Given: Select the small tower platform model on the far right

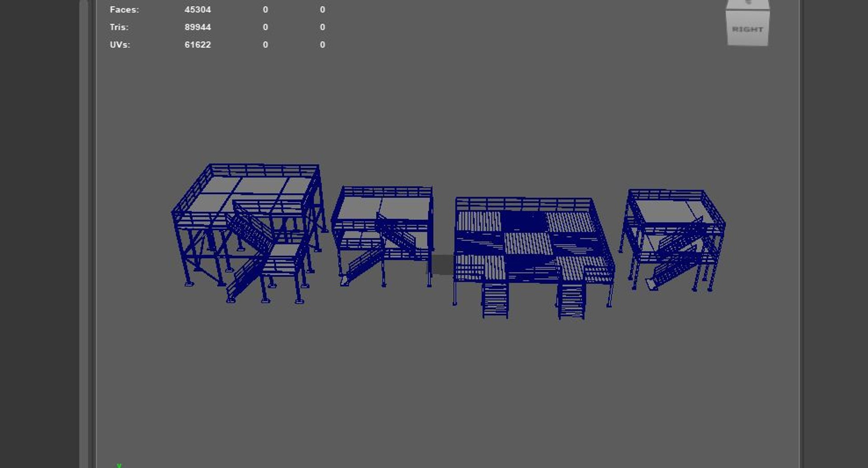Looking at the screenshot, I should (x=672, y=240).
